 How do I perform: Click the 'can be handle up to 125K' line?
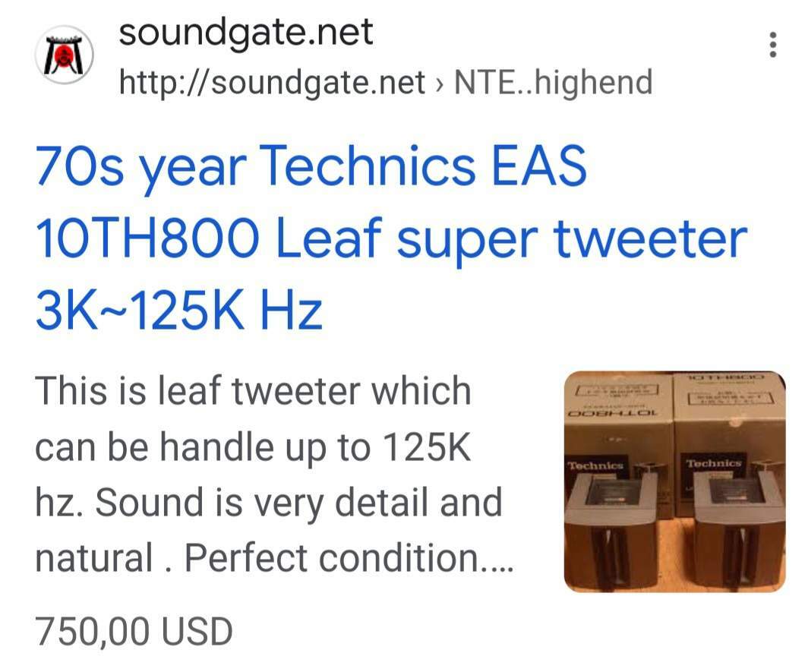coord(253,447)
